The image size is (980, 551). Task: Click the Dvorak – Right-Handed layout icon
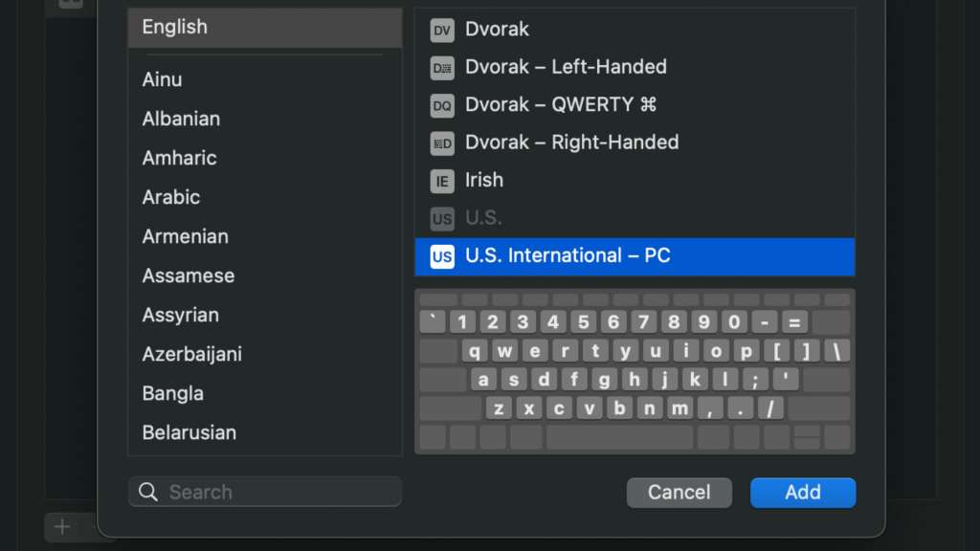441,142
